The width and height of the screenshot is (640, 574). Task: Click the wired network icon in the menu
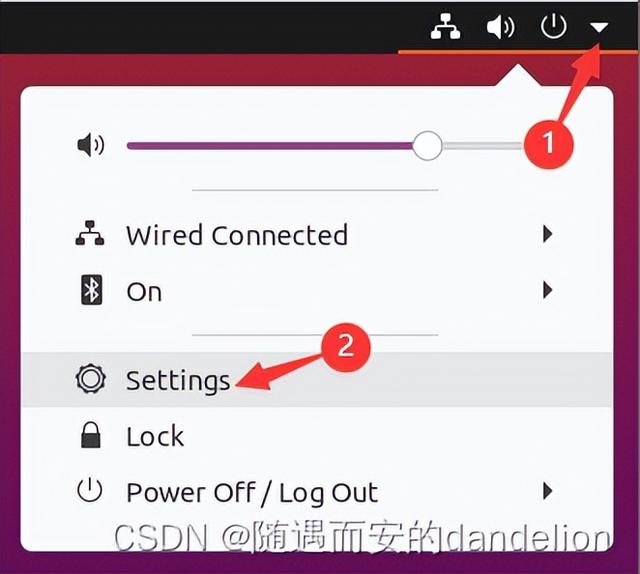point(90,233)
